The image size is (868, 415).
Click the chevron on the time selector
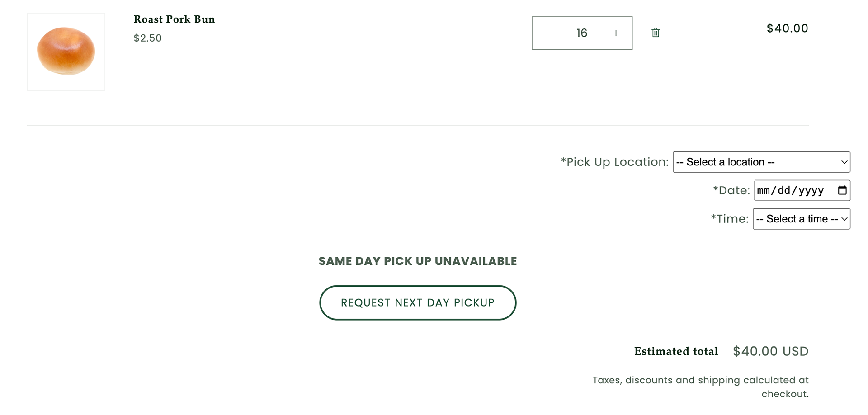point(844,219)
